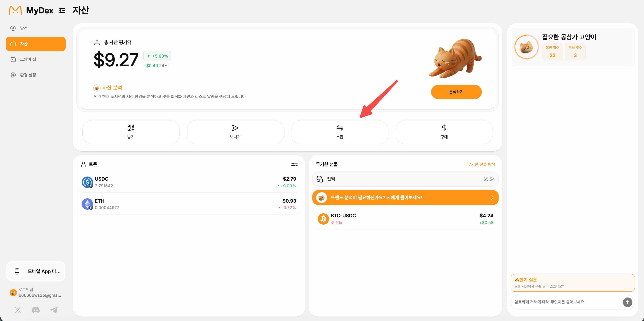Expand the BTC-USDC position row
This screenshot has height=321, width=644.
tap(405, 219)
